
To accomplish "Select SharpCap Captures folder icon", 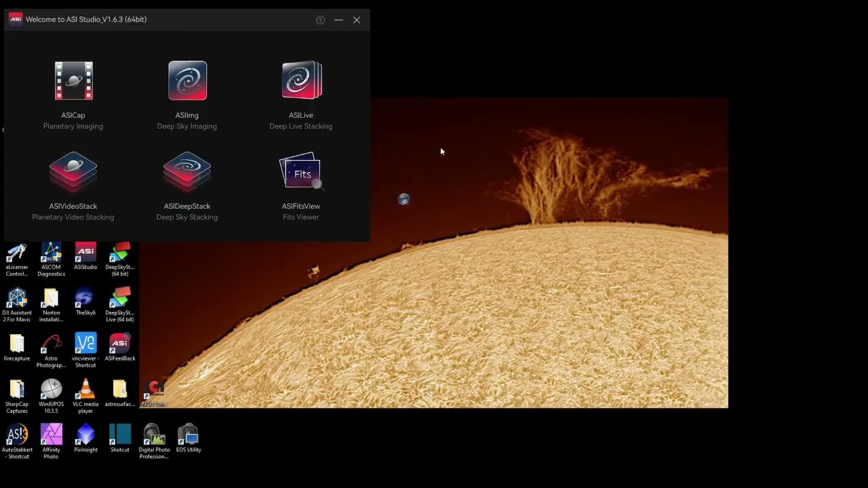I will point(17,396).
